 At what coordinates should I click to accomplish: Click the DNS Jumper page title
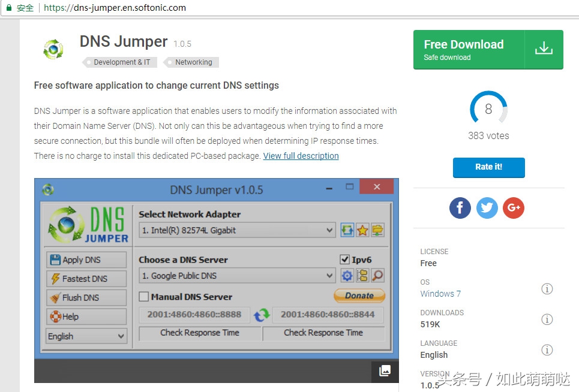124,42
